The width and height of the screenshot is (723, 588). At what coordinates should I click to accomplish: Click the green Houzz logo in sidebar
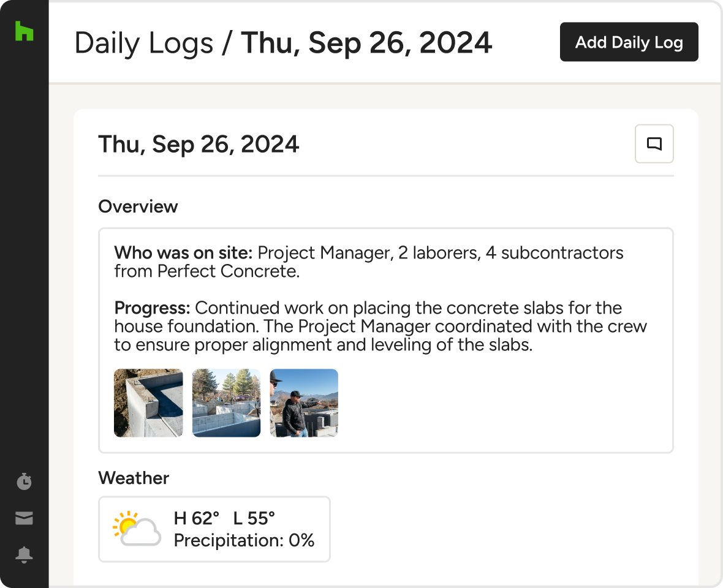pyautogui.click(x=24, y=31)
